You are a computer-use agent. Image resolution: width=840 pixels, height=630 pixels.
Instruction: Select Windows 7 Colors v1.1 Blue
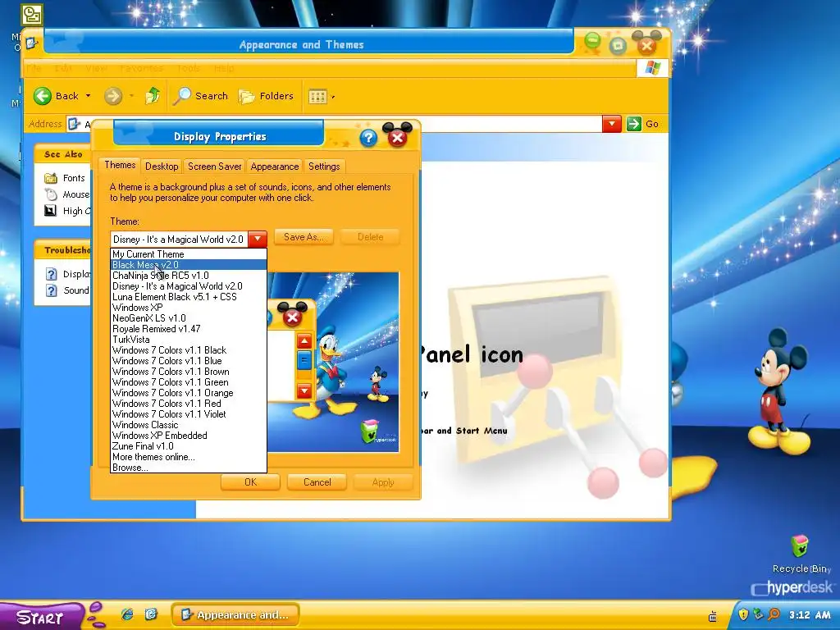point(189,361)
